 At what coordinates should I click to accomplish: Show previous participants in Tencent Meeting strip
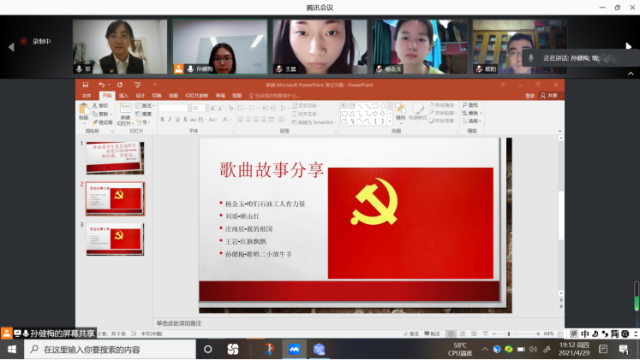[x=11, y=47]
